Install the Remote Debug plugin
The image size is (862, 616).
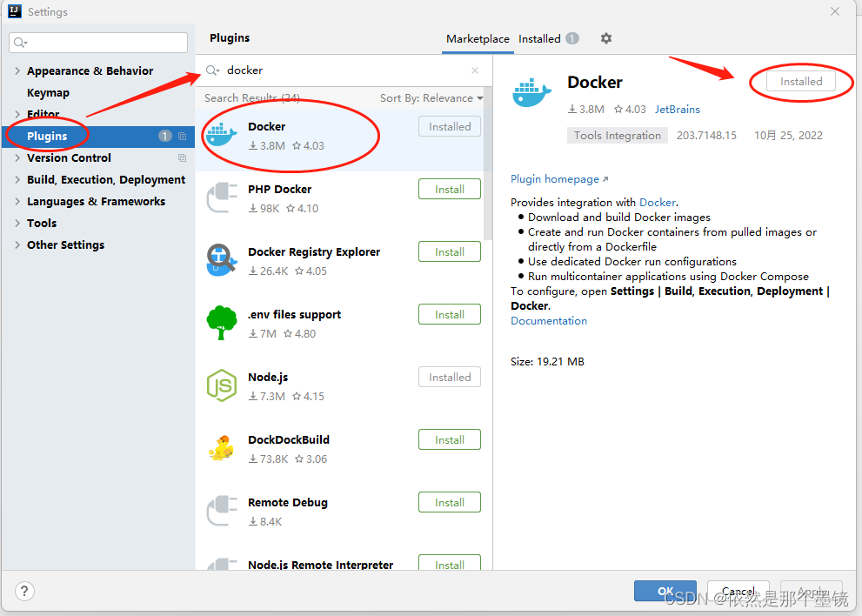(450, 503)
